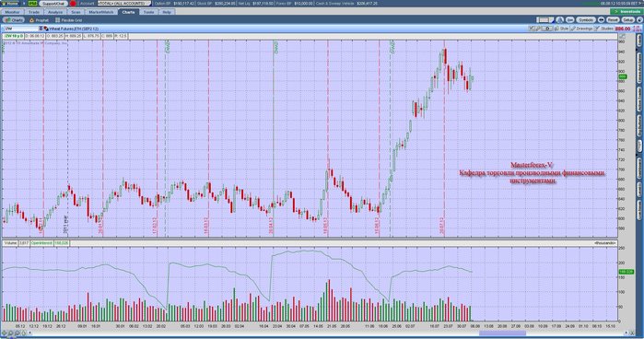This screenshot has width=644, height=339.
Task: Click the red symbol-link icon before Wheat Futures
Action: point(46,29)
